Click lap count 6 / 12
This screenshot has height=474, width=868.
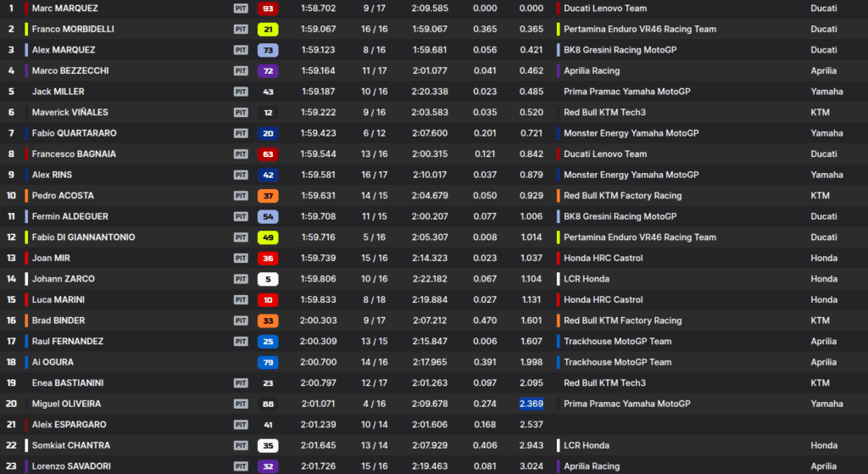click(x=374, y=133)
